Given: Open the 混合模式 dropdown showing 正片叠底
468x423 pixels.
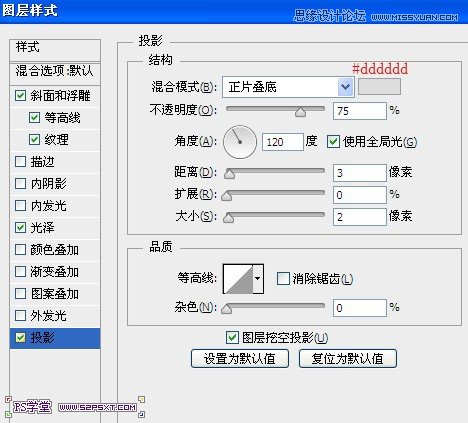Looking at the screenshot, I should [x=288, y=87].
